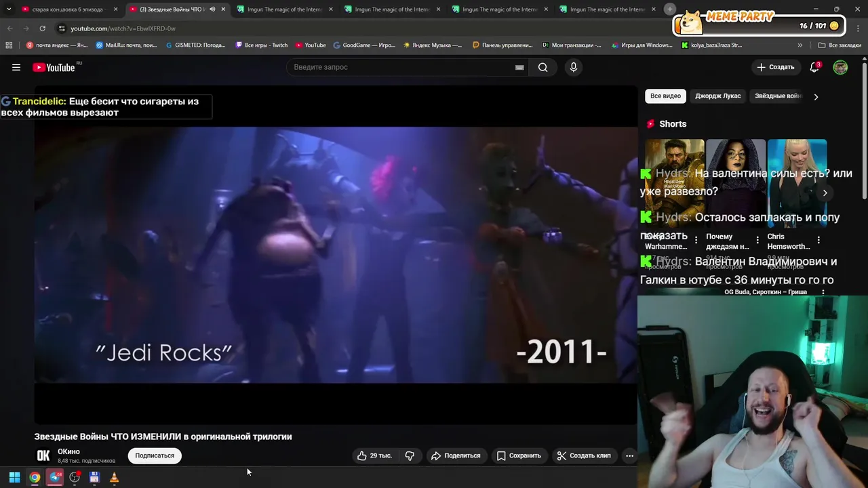This screenshot has width=868, height=488.
Task: View site information icon in address bar
Action: tap(62, 28)
